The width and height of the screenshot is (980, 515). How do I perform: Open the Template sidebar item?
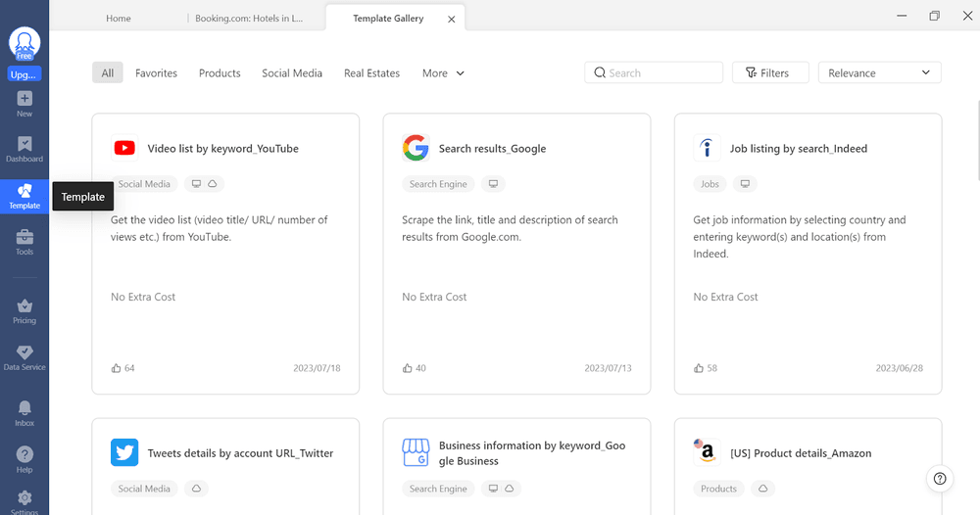pyautogui.click(x=24, y=197)
